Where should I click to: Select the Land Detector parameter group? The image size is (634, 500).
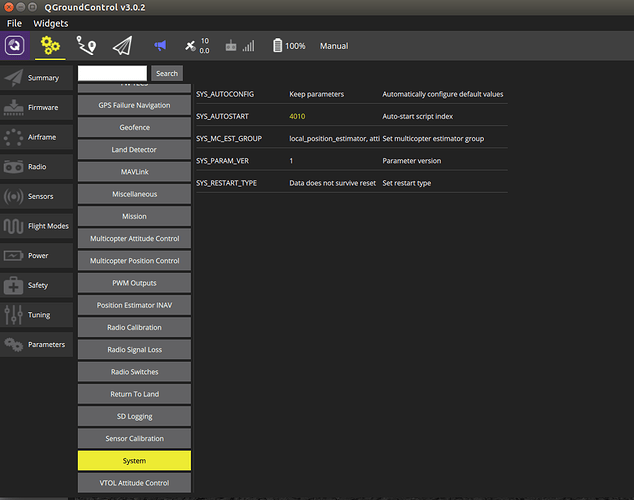point(134,150)
